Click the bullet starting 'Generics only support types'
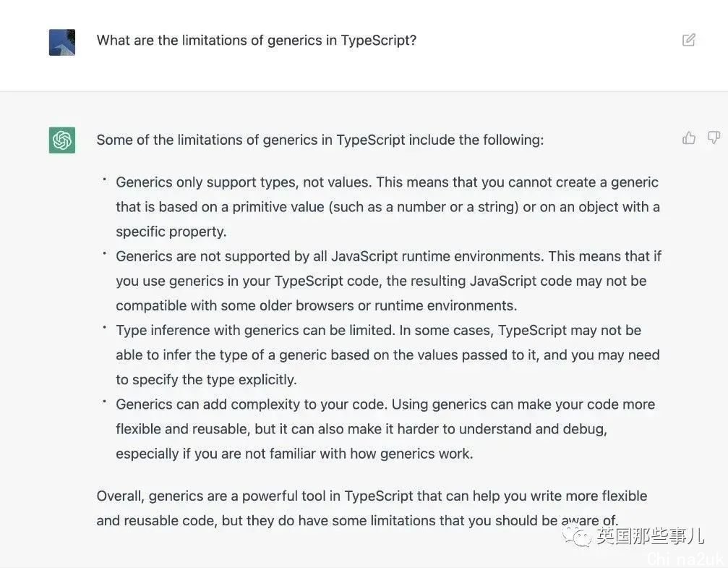 click(x=387, y=207)
